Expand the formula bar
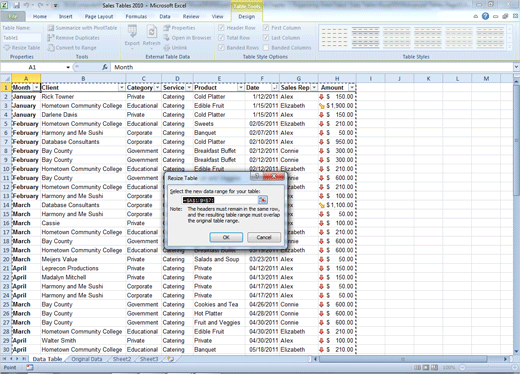Viewport: 520px width, 374px height. pyautogui.click(x=516, y=67)
